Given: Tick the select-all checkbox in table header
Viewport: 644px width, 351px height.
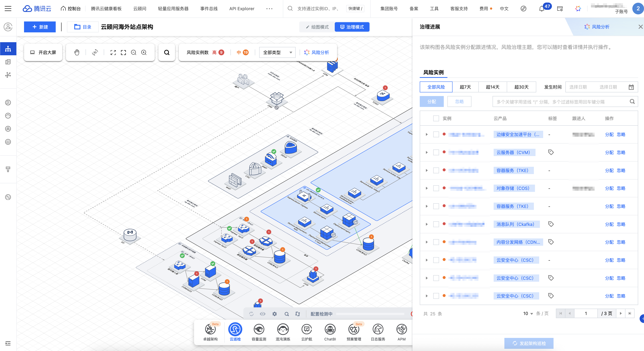Looking at the screenshot, I should [x=436, y=118].
